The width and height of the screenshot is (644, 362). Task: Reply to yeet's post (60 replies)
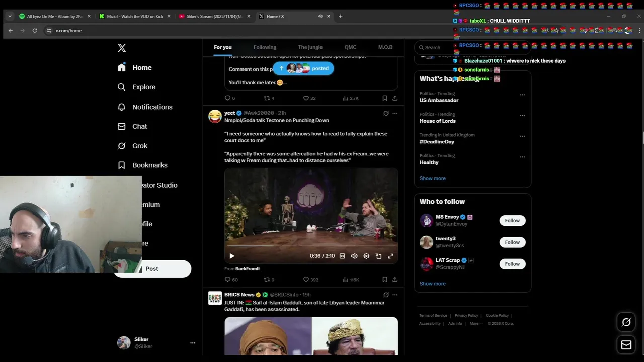pos(231,280)
